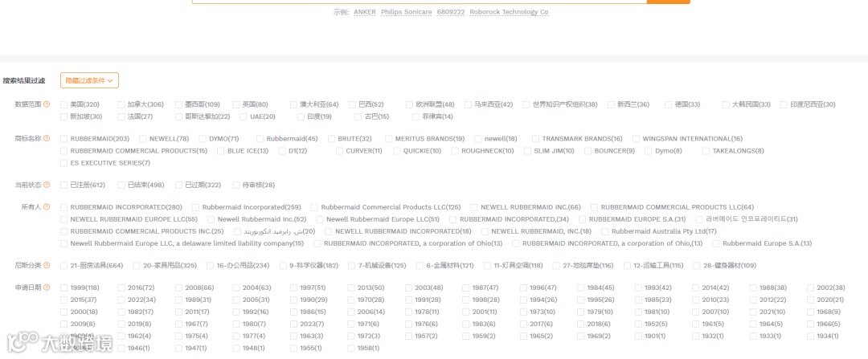This screenshot has height=359, width=868.
Task: Check the 9-科学仪器(182) class checkbox
Action: (x=284, y=266)
